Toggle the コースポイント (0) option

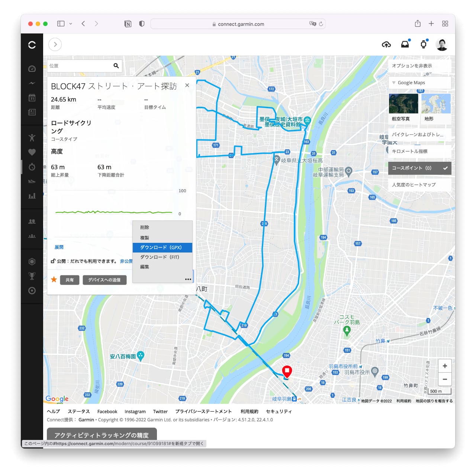point(419,168)
